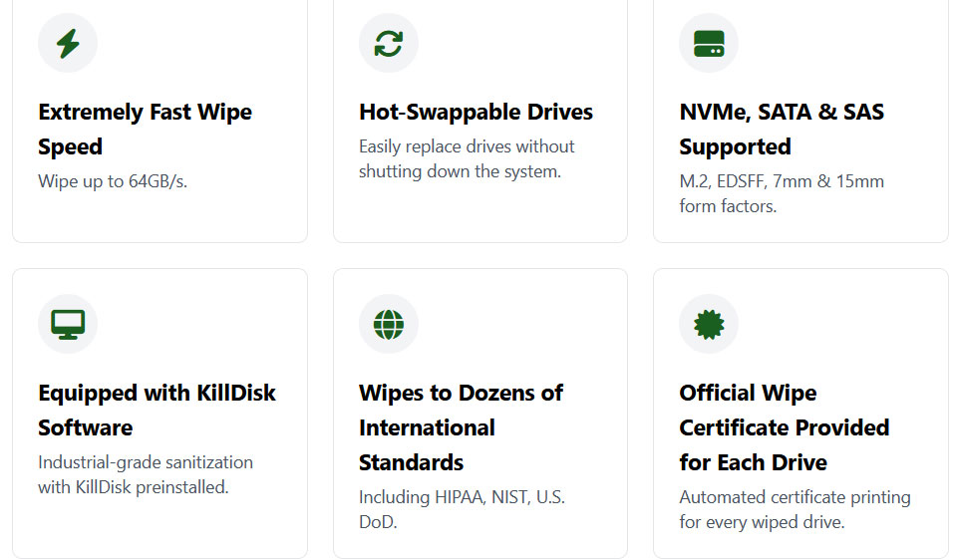Click the M.2, EDSFF form factors text
The image size is (958, 560).
pyautogui.click(x=782, y=193)
